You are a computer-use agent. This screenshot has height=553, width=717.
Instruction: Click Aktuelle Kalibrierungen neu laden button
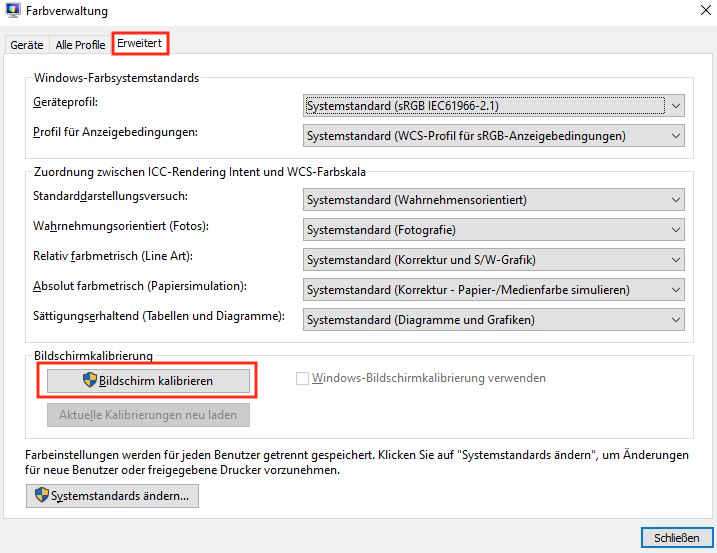(148, 415)
